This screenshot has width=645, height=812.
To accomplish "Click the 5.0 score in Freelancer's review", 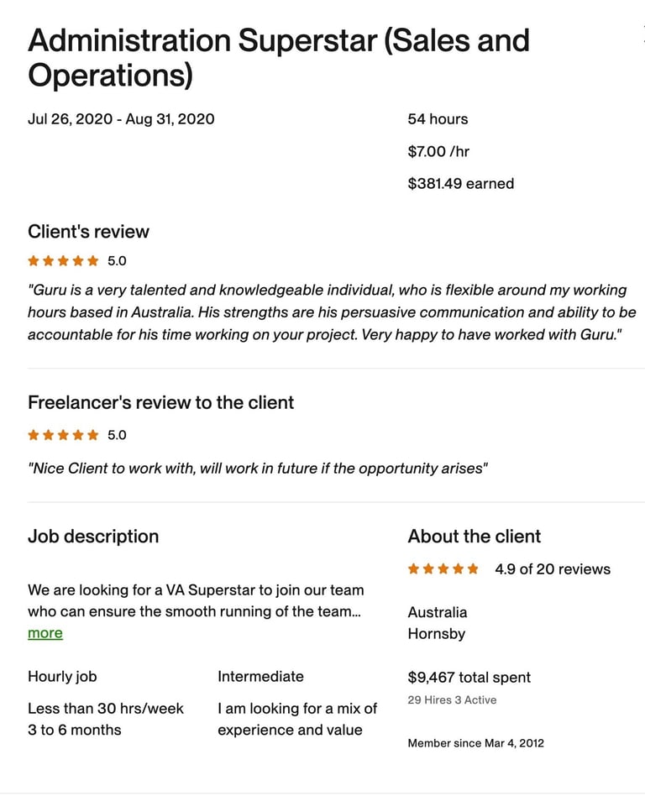I will pos(117,435).
